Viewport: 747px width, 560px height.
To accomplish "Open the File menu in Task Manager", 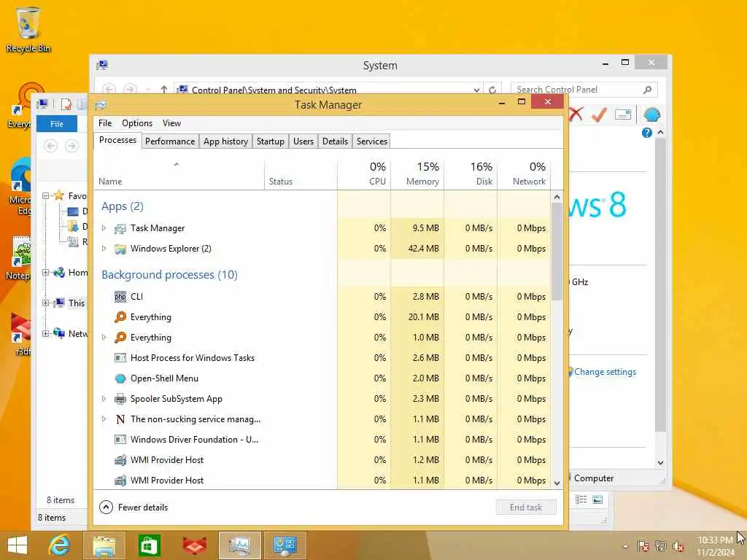I will 105,123.
